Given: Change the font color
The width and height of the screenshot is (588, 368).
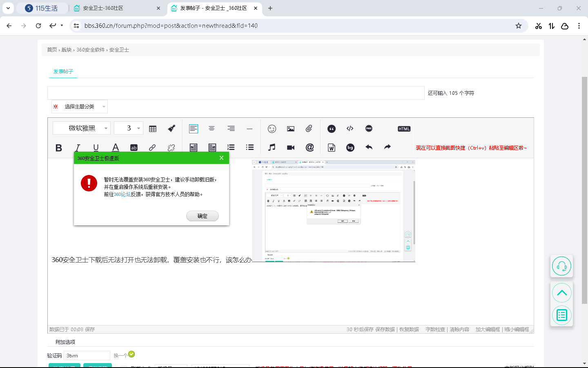Looking at the screenshot, I should 116,148.
